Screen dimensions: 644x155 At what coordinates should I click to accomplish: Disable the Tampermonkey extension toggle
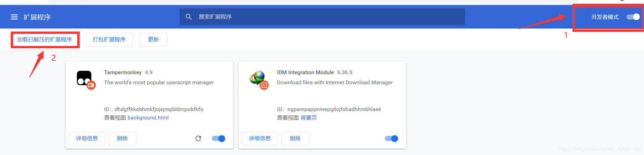[x=219, y=139]
